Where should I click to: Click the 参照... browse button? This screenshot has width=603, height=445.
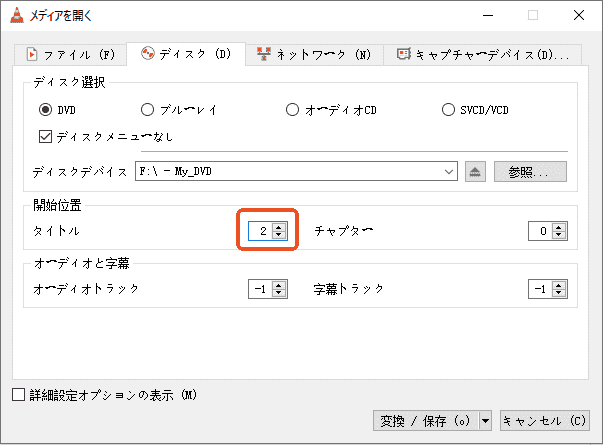pyautogui.click(x=529, y=171)
